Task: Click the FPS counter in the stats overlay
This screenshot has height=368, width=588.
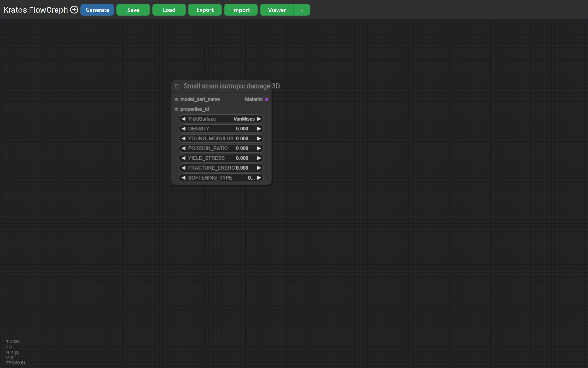Action: pyautogui.click(x=16, y=363)
